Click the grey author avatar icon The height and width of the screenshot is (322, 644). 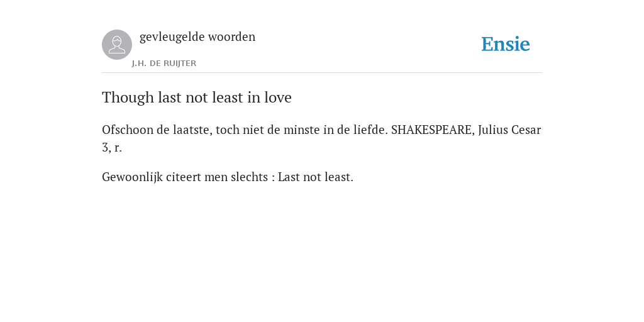pos(117,45)
